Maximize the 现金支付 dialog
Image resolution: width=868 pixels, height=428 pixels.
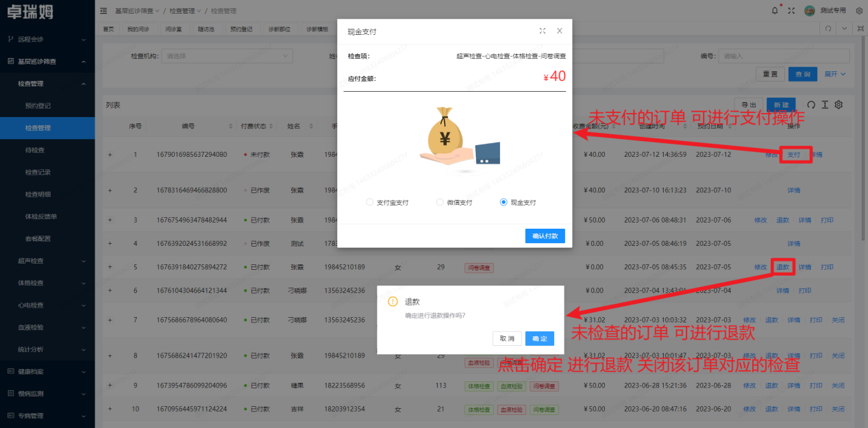(543, 31)
